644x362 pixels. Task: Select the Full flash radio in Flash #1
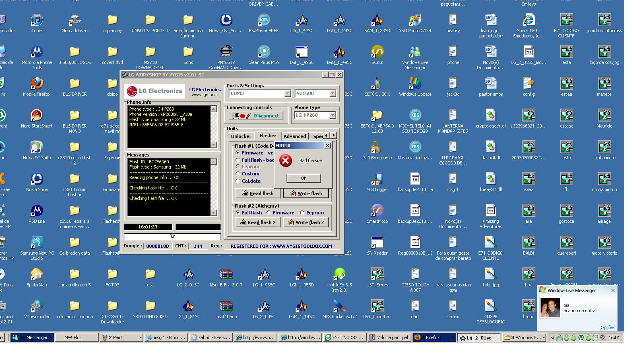[x=238, y=160]
